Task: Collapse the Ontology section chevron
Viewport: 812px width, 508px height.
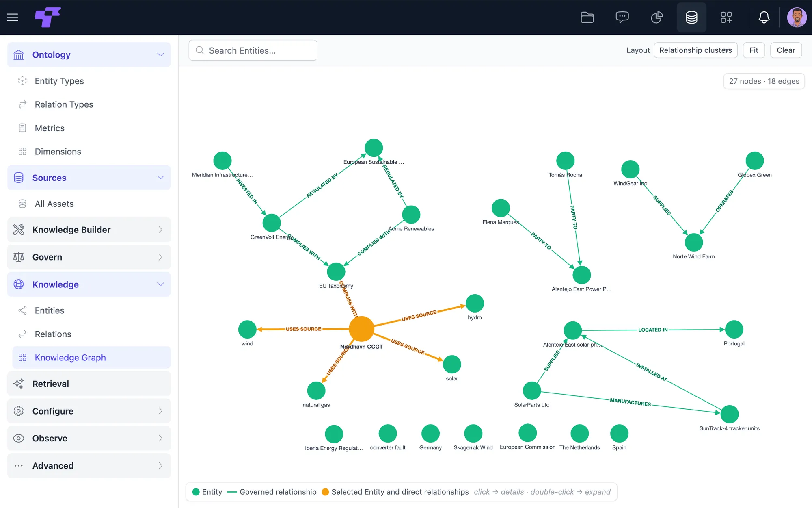Action: (160, 55)
